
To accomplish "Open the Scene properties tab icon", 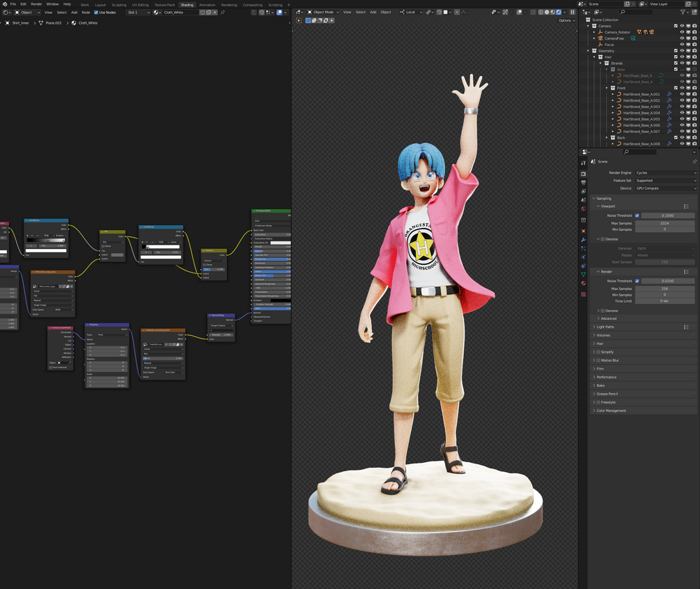I will click(584, 200).
